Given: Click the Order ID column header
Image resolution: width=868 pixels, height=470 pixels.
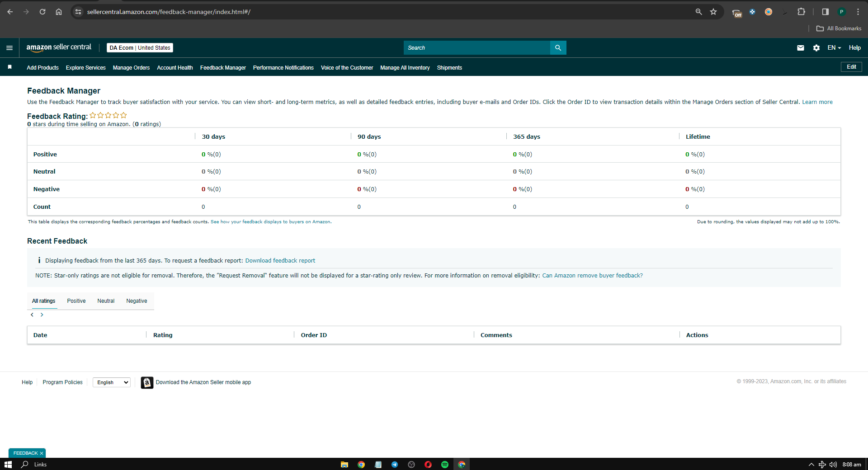Looking at the screenshot, I should pyautogui.click(x=314, y=335).
